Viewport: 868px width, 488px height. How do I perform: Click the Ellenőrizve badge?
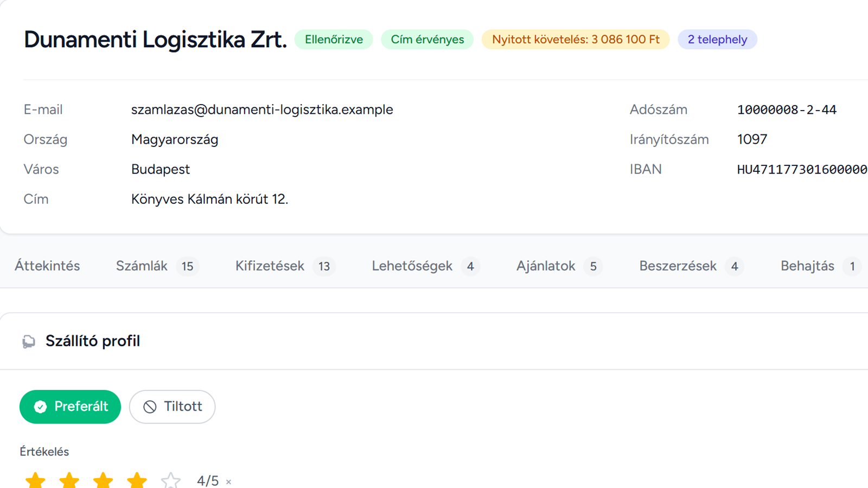[x=334, y=40]
